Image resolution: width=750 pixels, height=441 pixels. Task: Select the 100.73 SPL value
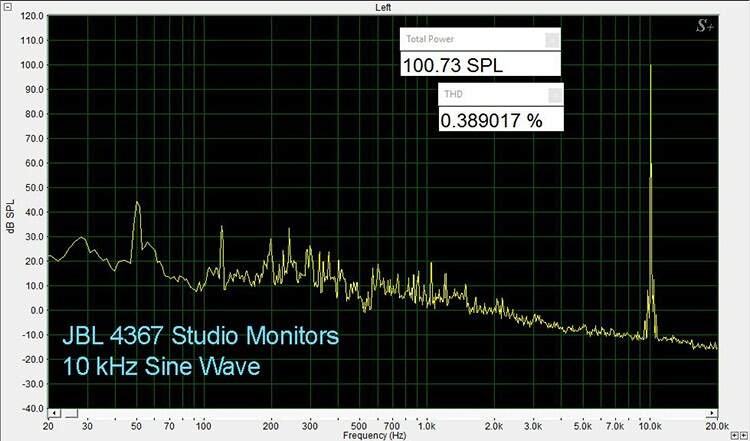[x=452, y=66]
